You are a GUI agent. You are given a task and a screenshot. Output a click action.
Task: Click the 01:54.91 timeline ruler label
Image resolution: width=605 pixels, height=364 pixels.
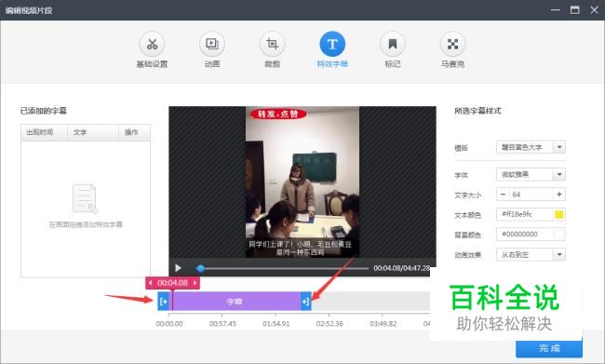pos(276,323)
